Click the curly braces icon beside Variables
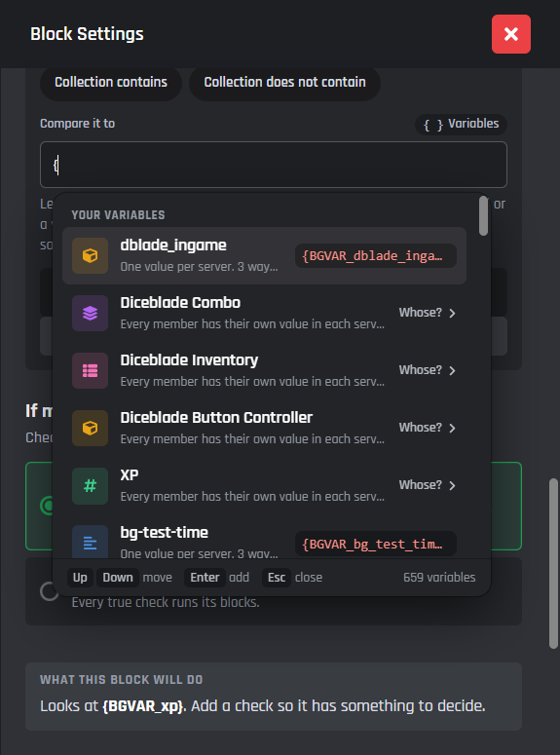Image resolution: width=560 pixels, height=755 pixels. pos(432,125)
